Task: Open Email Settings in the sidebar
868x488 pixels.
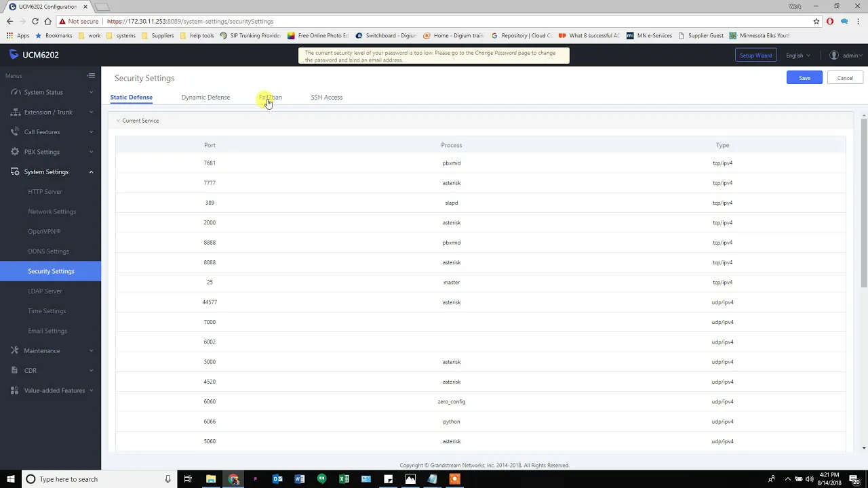Action: [47, 331]
